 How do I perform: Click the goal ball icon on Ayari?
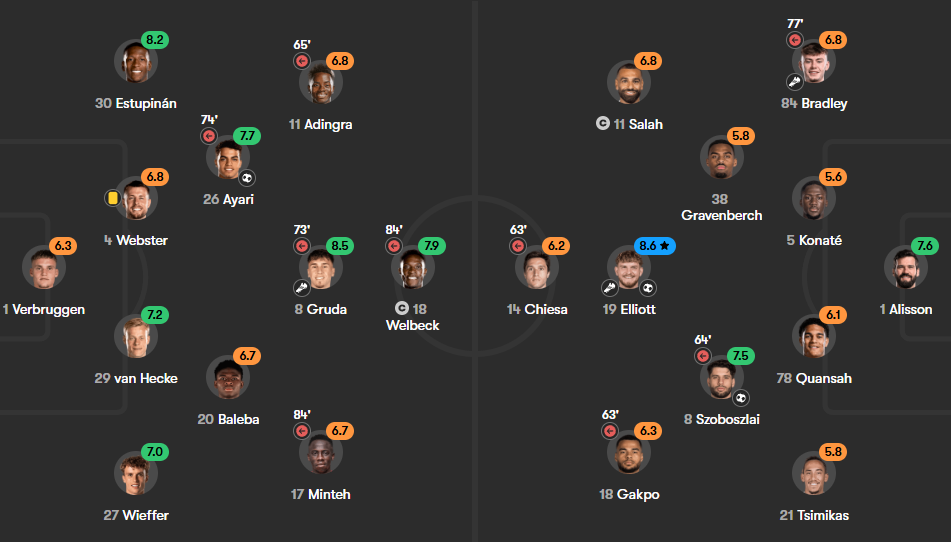[247, 178]
